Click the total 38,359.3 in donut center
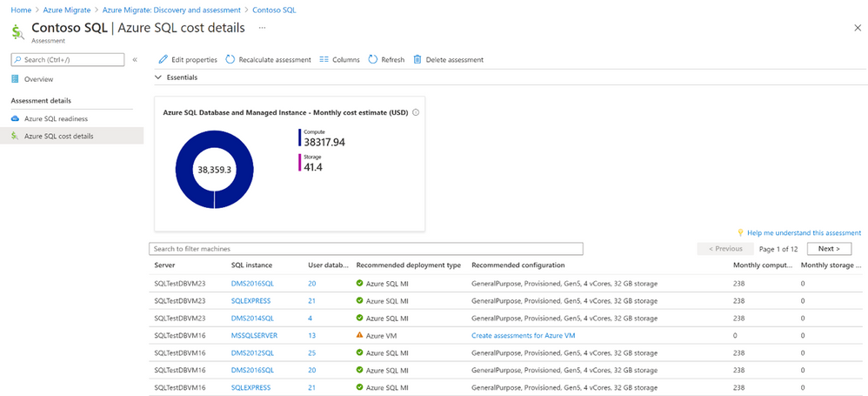This screenshot has height=396, width=868. 214,170
